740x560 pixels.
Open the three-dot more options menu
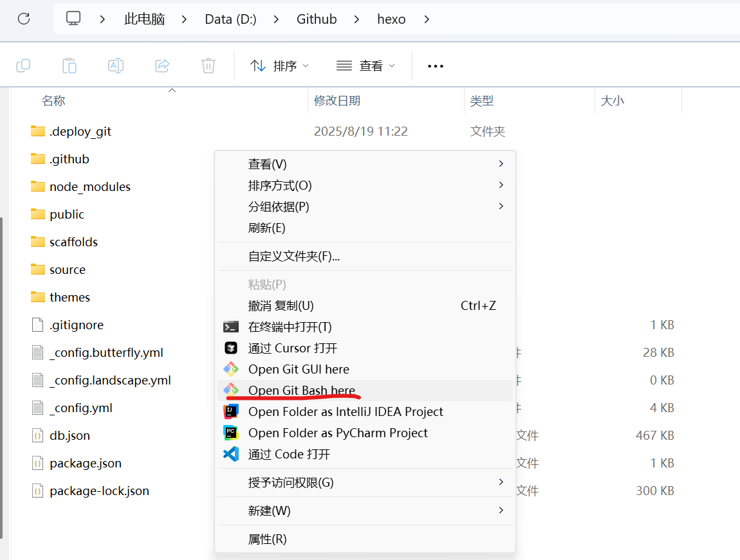tap(436, 66)
